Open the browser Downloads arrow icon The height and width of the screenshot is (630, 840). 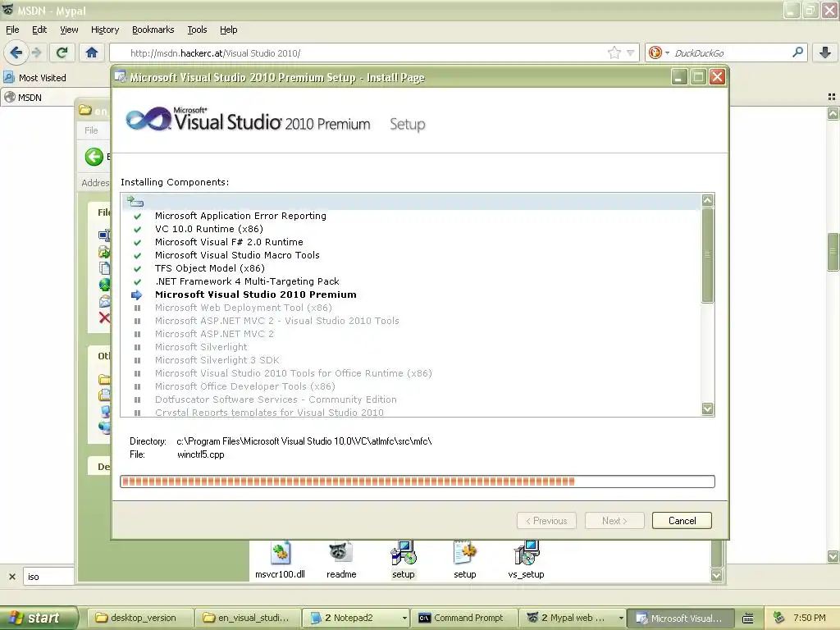click(825, 52)
